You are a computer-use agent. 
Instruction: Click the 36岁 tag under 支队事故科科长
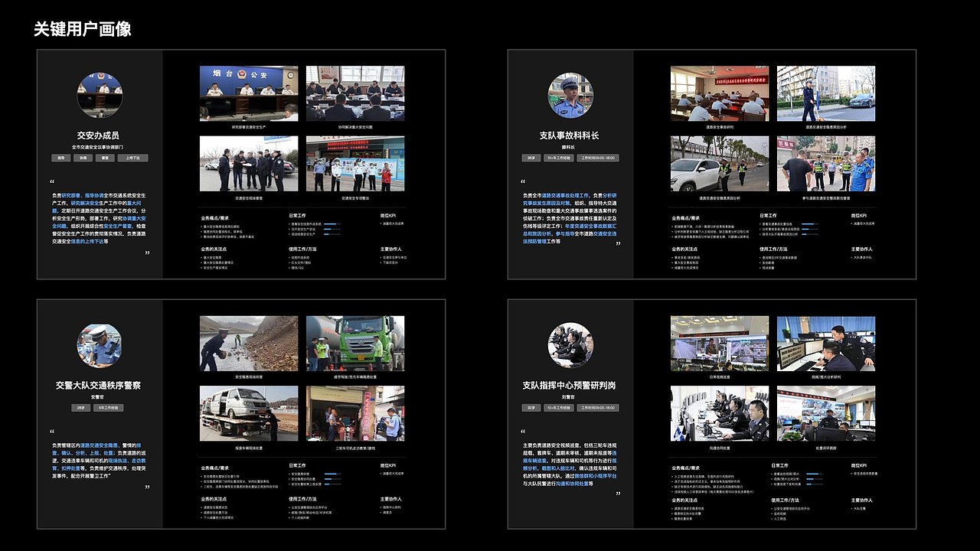(x=531, y=158)
